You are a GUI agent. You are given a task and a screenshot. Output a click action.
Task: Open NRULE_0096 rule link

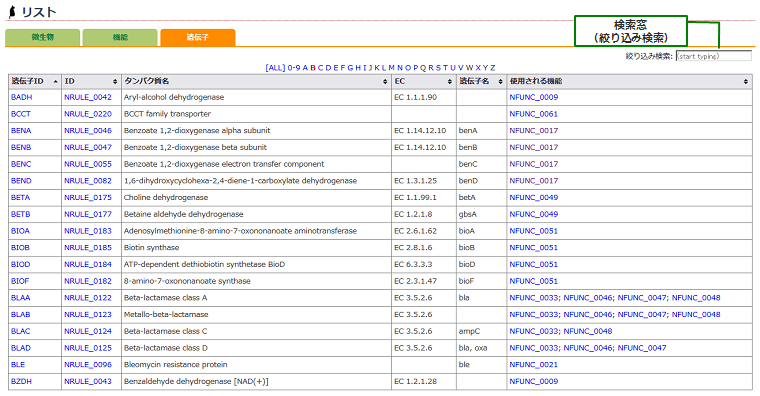88,364
